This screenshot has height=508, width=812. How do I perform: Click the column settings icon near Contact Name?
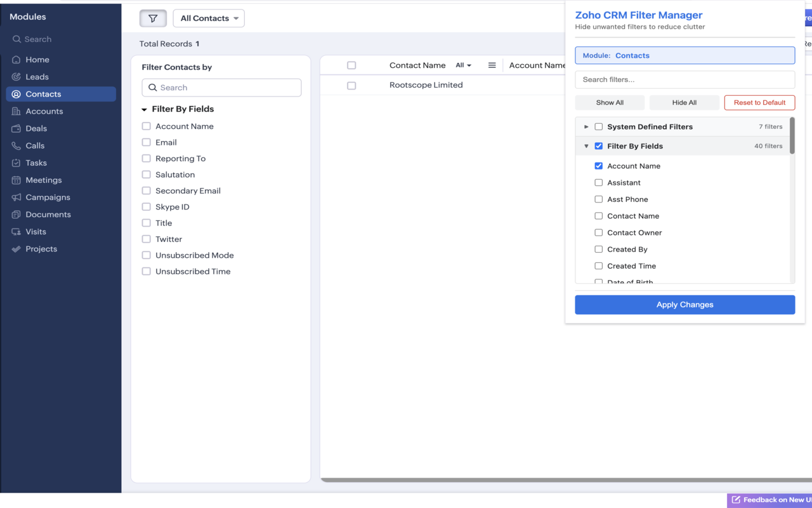click(492, 65)
